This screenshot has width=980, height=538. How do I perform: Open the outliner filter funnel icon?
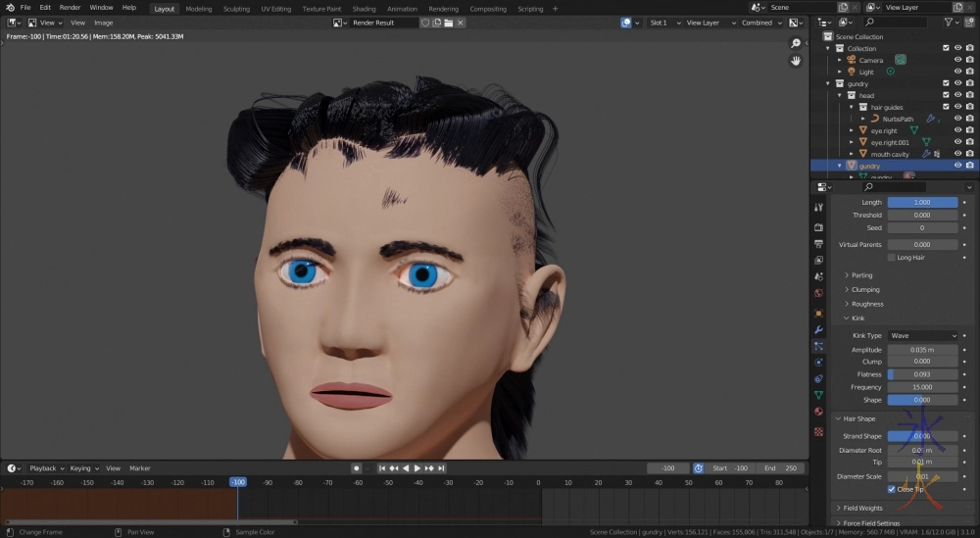(x=948, y=22)
